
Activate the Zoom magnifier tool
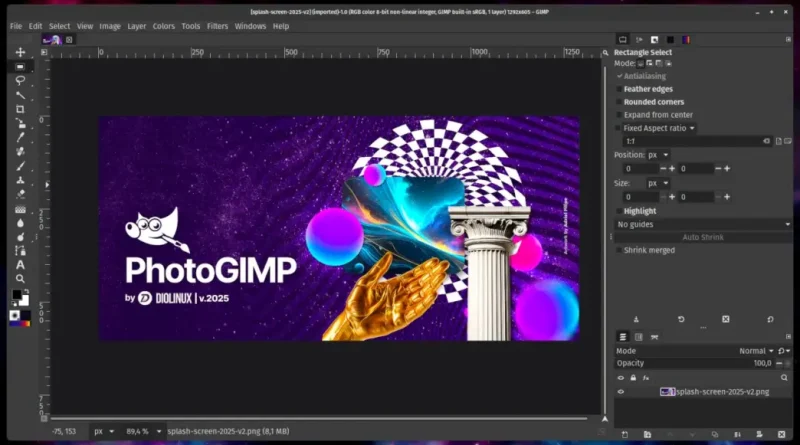[x=20, y=279]
